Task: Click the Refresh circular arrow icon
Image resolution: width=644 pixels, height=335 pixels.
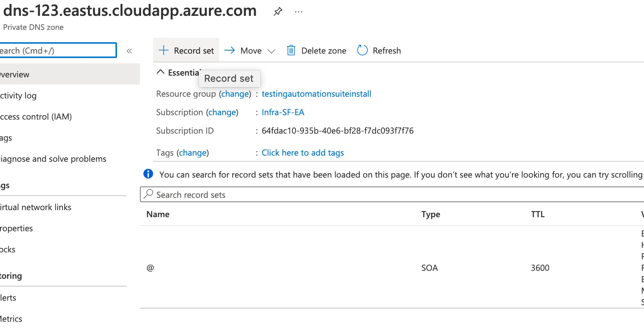Action: click(362, 51)
